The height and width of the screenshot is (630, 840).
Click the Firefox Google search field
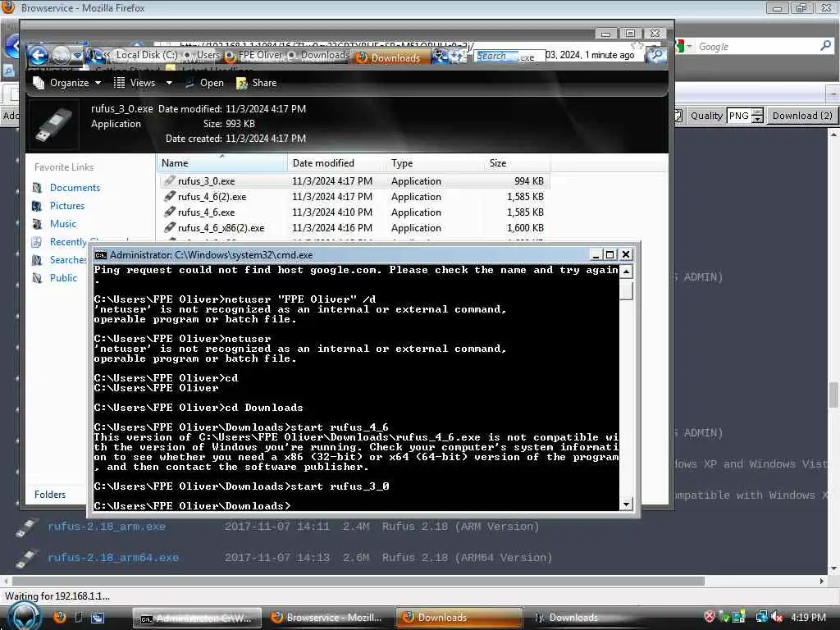click(756, 47)
